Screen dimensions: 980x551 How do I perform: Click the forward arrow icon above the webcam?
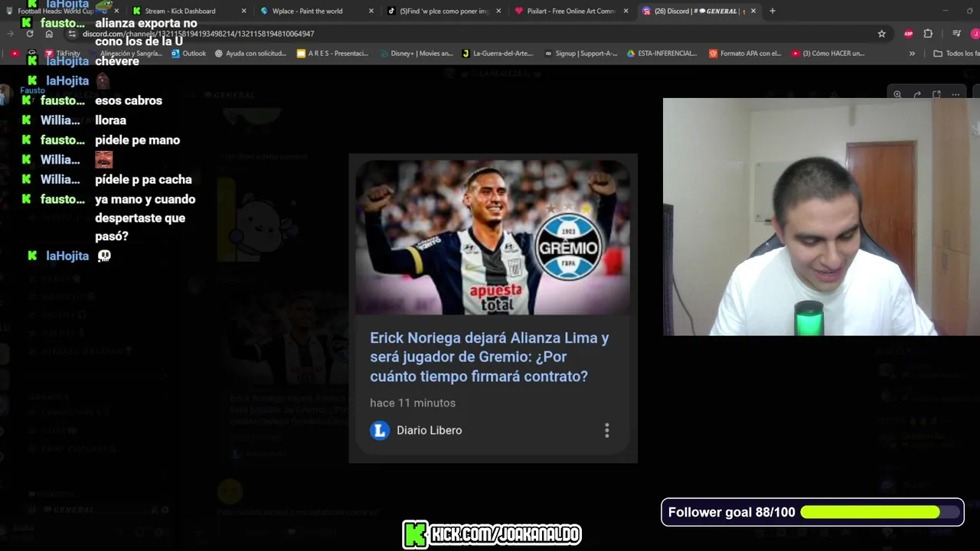pyautogui.click(x=917, y=95)
